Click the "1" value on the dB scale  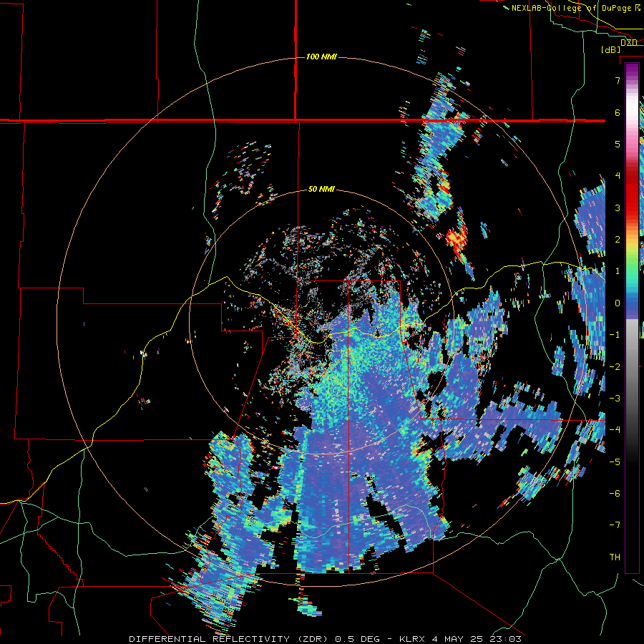click(x=618, y=271)
